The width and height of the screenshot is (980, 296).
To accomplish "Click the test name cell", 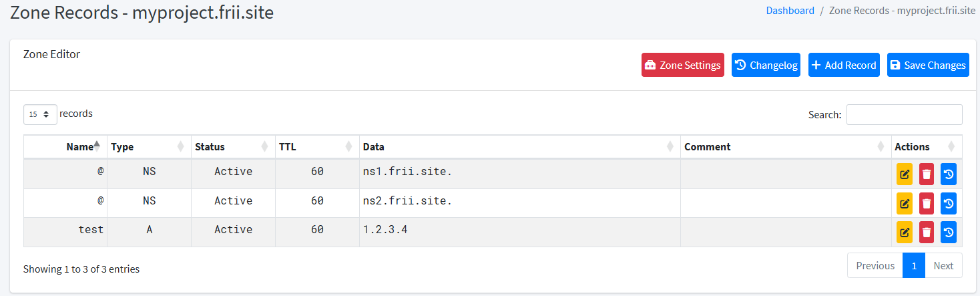I will click(x=65, y=232).
